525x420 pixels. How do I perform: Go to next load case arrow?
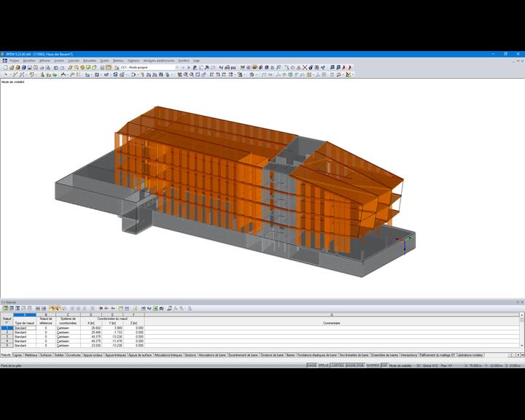point(189,67)
